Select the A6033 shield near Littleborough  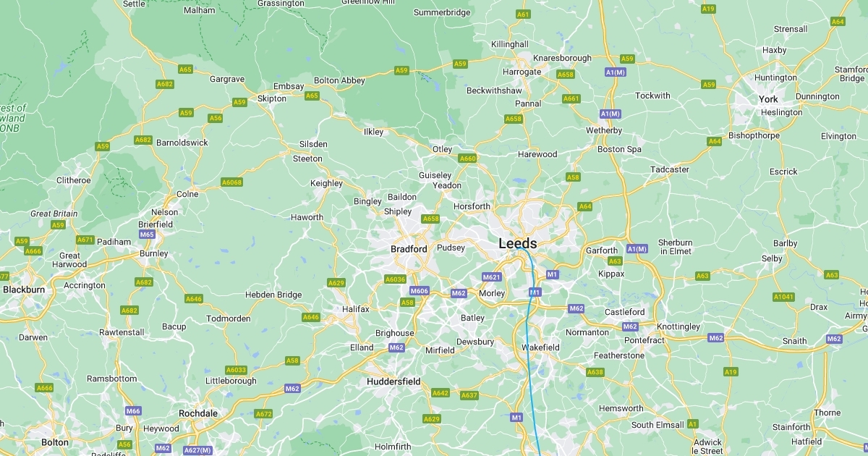pyautogui.click(x=236, y=370)
